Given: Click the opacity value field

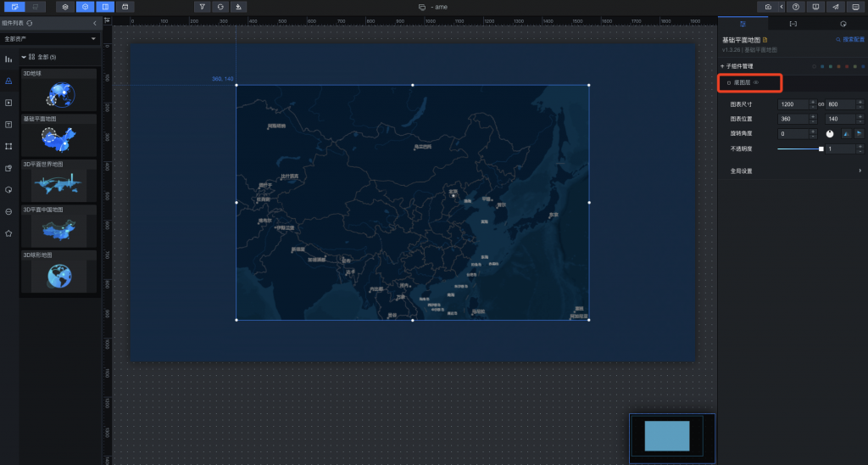Looking at the screenshot, I should (x=841, y=149).
